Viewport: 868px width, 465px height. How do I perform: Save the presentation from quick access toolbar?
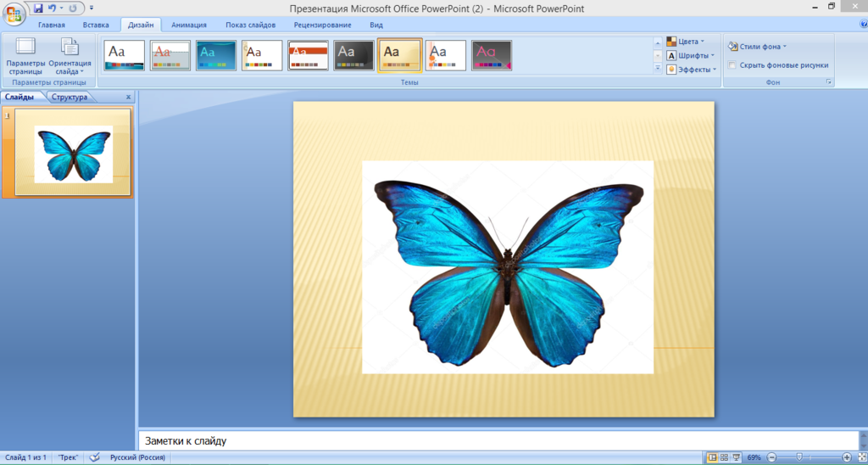(x=38, y=8)
